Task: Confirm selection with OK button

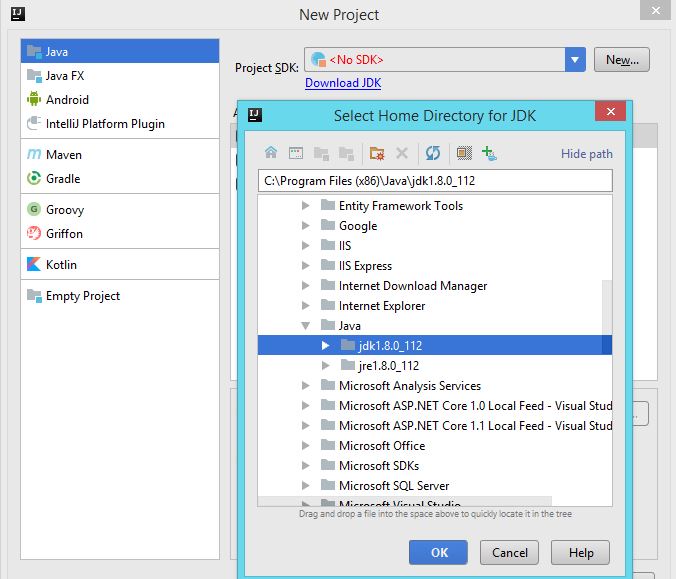Action: tap(440, 552)
